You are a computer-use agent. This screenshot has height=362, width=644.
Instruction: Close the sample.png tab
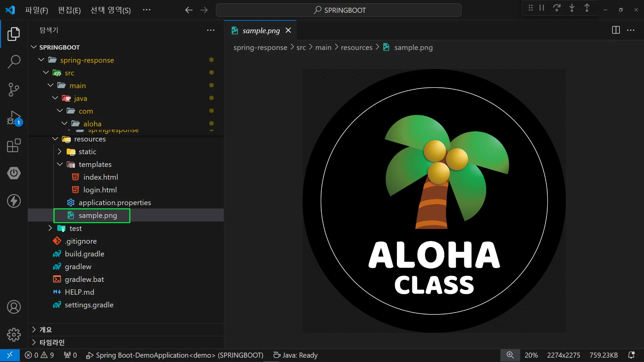click(x=288, y=31)
